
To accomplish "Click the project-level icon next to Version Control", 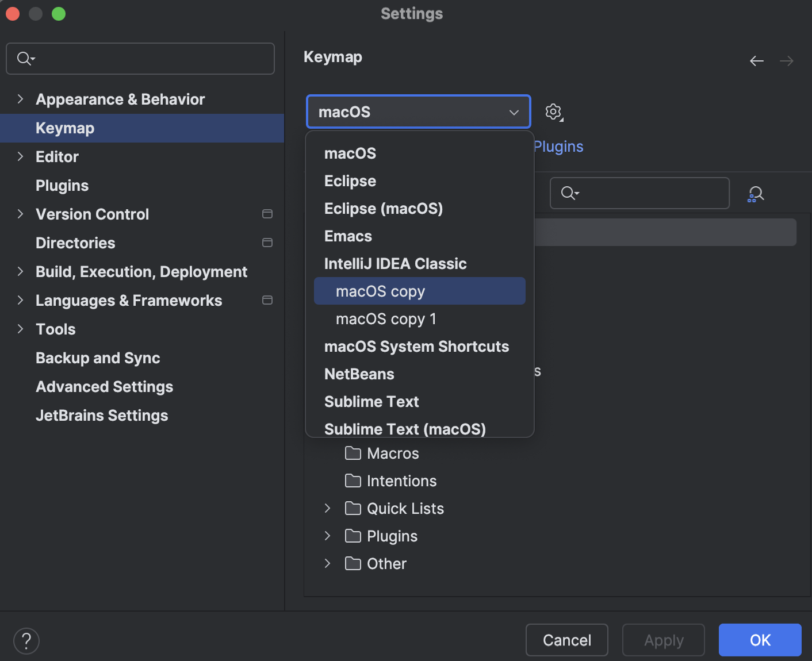I will [267, 213].
